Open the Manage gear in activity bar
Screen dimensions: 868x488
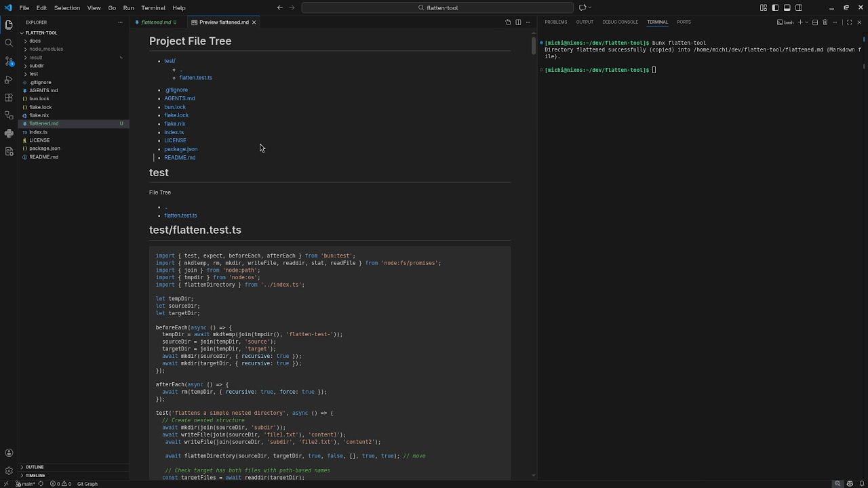coord(9,470)
